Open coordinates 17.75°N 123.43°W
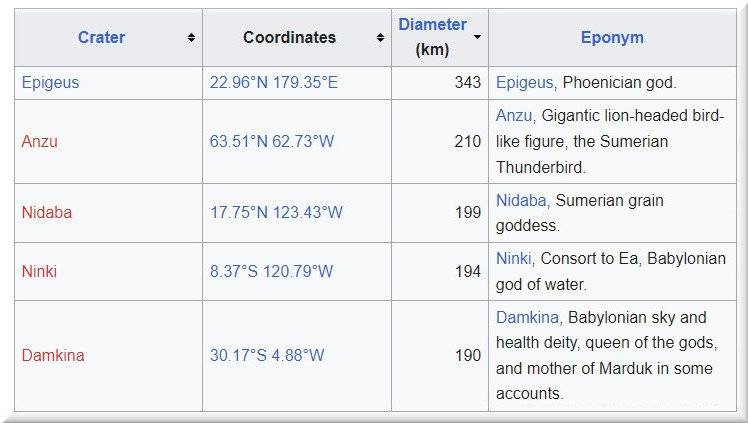The height and width of the screenshot is (423, 748). tap(276, 213)
